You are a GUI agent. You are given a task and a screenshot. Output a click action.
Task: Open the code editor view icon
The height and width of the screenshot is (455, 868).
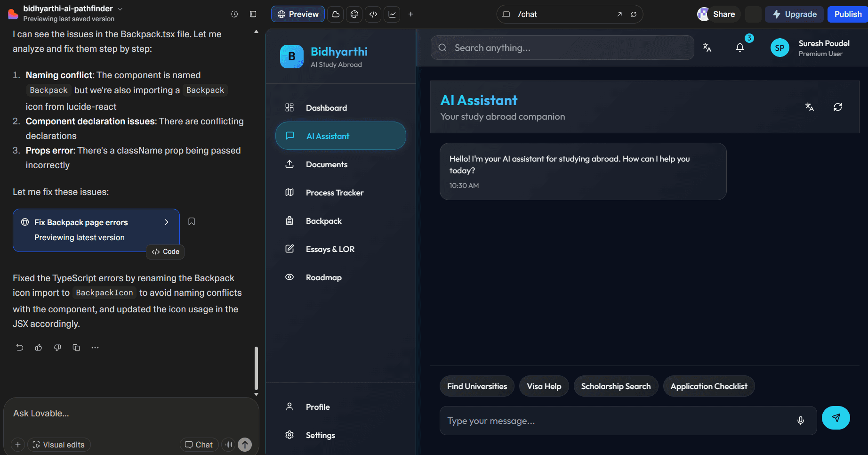point(373,14)
